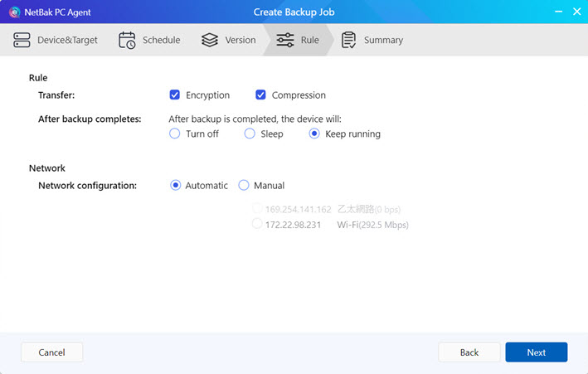This screenshot has width=588, height=374.
Task: Click the Summary checklist icon
Action: tap(349, 40)
